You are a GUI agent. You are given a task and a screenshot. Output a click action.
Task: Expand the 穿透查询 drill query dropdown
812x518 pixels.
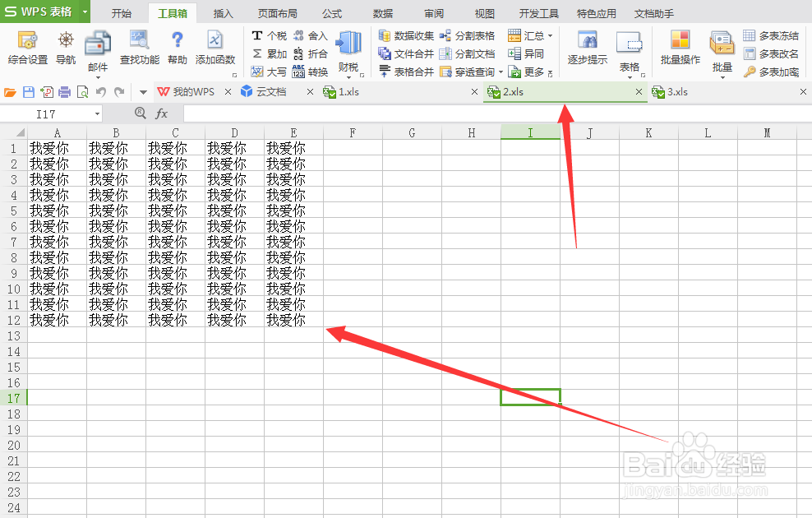click(x=501, y=72)
